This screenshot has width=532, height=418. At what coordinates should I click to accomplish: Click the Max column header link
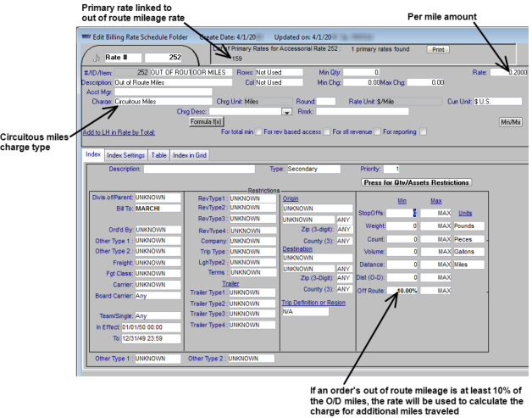point(436,201)
